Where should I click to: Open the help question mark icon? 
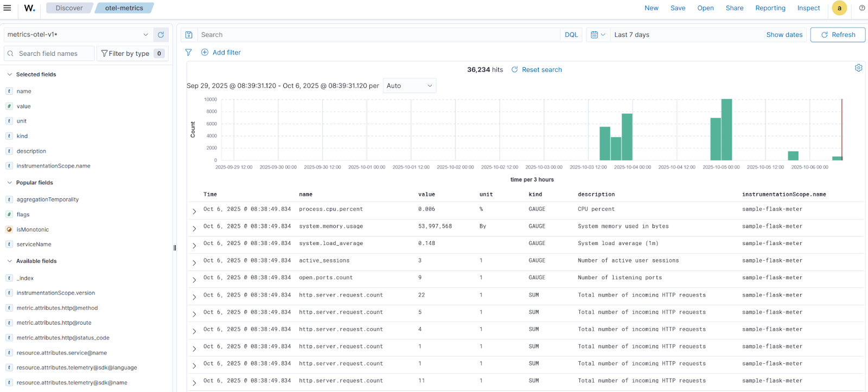(x=861, y=8)
